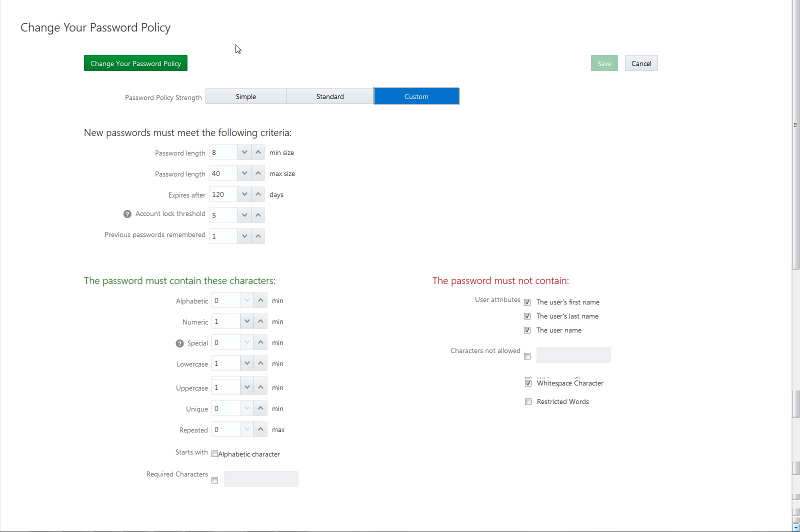This screenshot has width=800, height=532.
Task: Increment the minimum password length value
Action: 258,152
